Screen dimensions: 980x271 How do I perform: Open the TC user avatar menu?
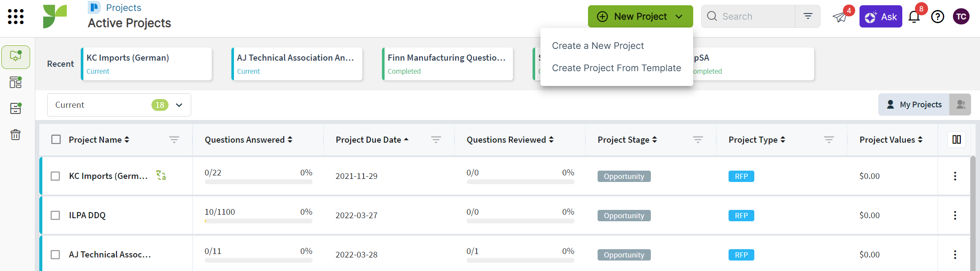(961, 17)
